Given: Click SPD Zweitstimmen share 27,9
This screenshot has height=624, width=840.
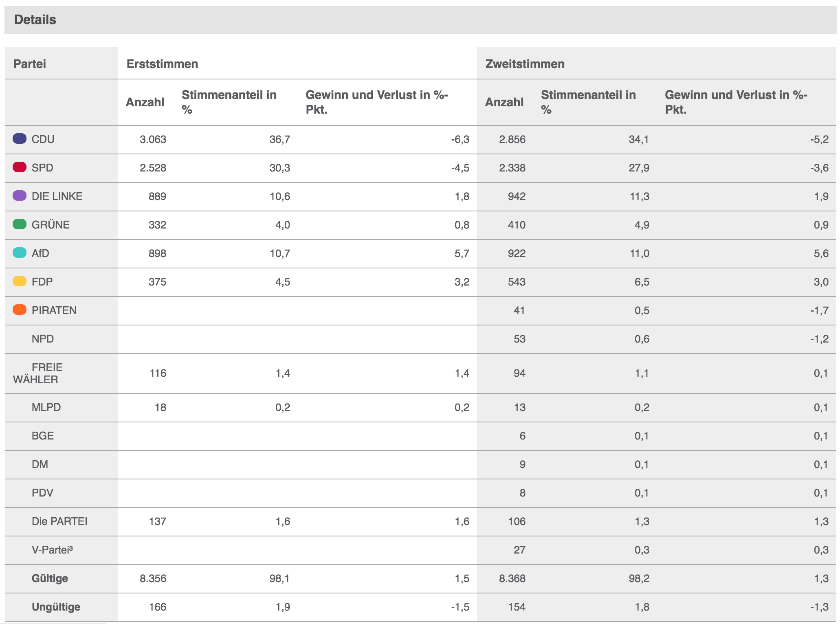Looking at the screenshot, I should coord(639,168).
